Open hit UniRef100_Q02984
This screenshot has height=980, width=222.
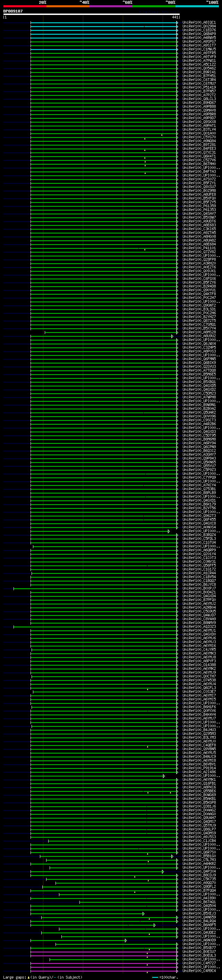click(199, 26)
